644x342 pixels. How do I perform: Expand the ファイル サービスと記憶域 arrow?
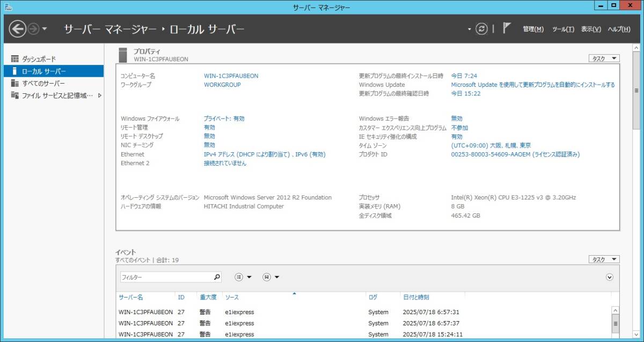[100, 96]
